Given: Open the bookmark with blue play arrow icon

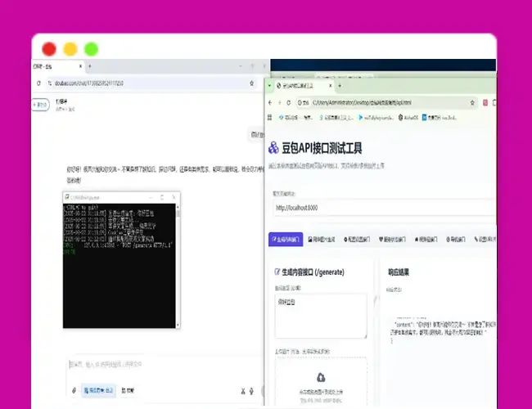Looking at the screenshot, I should [376, 117].
